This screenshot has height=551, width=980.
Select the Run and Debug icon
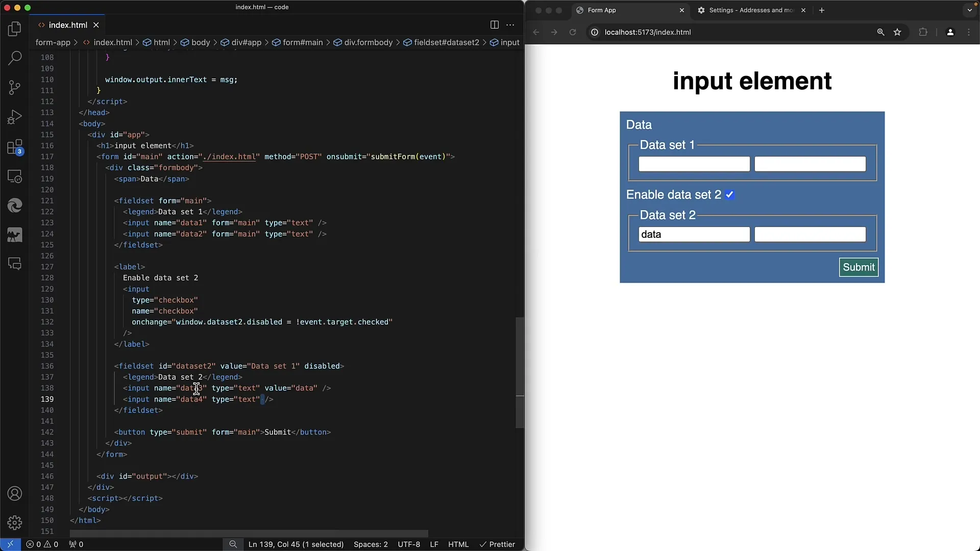(15, 116)
